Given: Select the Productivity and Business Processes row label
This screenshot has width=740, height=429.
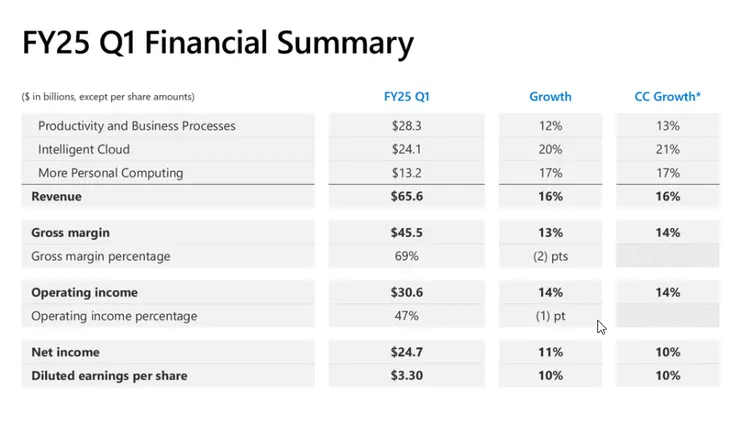Looking at the screenshot, I should tap(137, 126).
